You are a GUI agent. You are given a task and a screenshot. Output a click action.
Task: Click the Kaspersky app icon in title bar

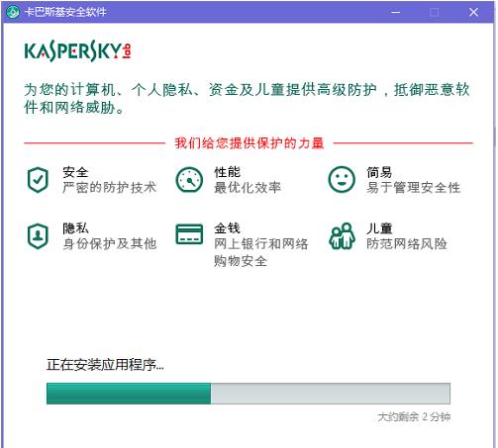(x=13, y=12)
